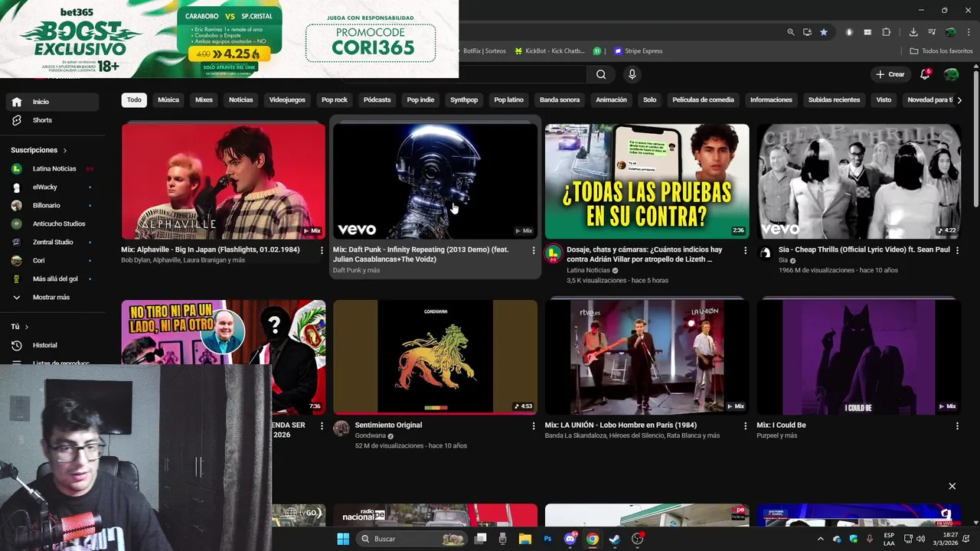Open Shorts in the sidebar
980x551 pixels.
[x=51, y=120]
